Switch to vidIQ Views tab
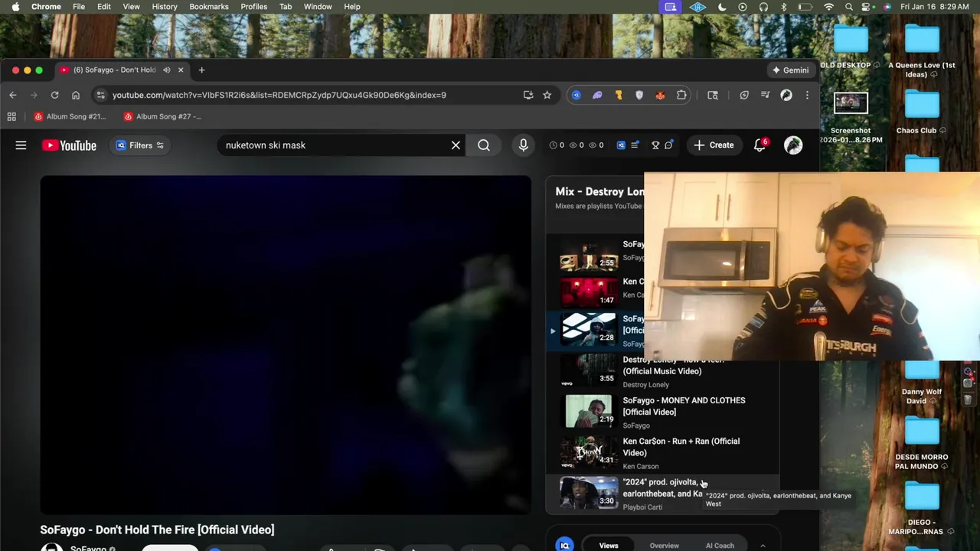 coord(609,546)
